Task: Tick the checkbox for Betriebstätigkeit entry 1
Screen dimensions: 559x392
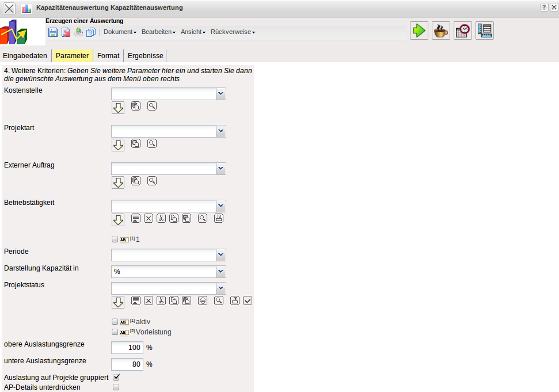Action: point(115,239)
